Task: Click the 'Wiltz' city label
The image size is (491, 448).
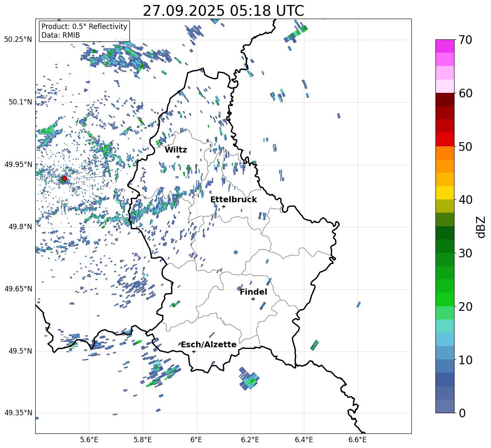Action: pyautogui.click(x=176, y=150)
